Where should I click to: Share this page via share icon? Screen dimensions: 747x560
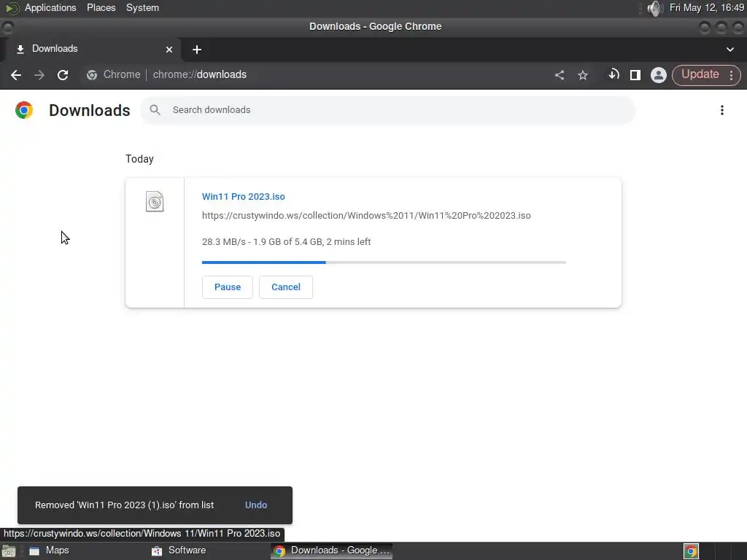pos(560,75)
